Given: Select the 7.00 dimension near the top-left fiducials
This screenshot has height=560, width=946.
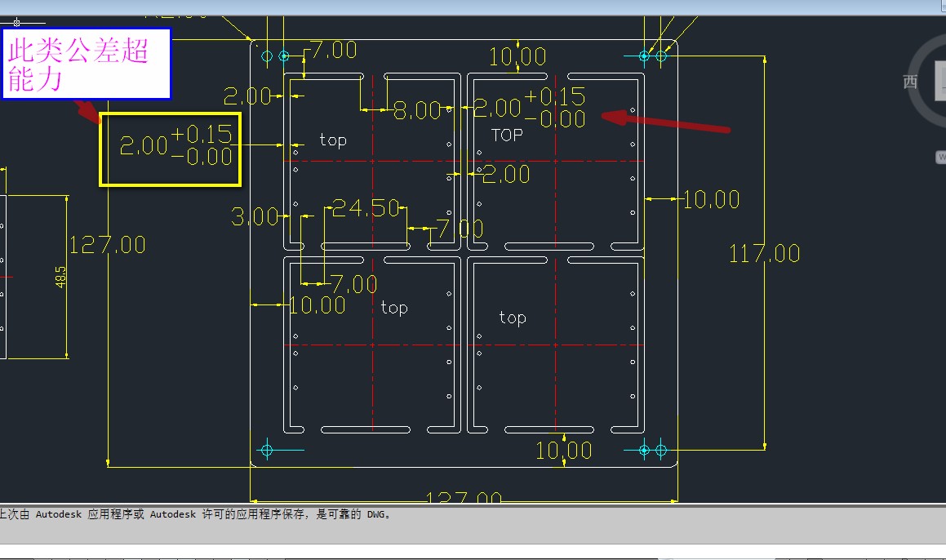Looking at the screenshot, I should tap(334, 50).
